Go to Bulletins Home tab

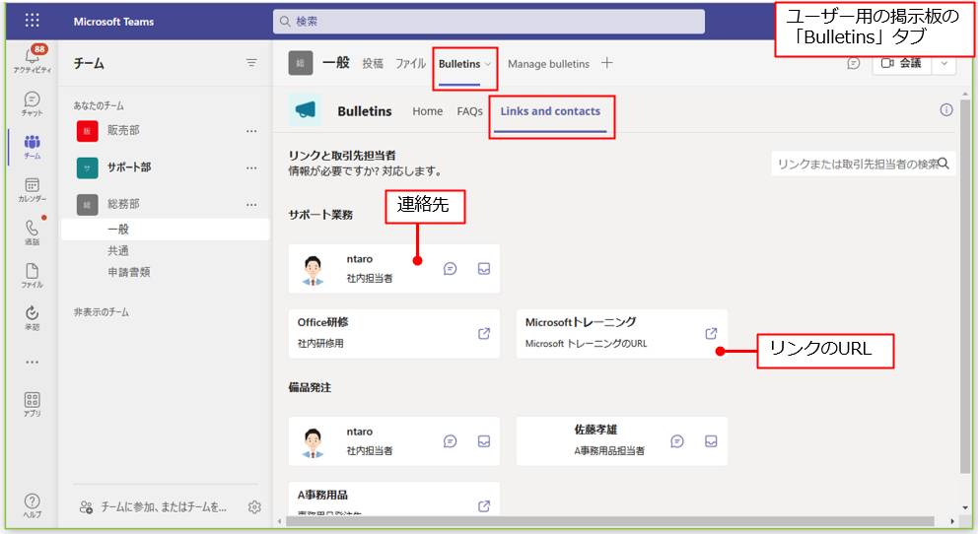(428, 111)
